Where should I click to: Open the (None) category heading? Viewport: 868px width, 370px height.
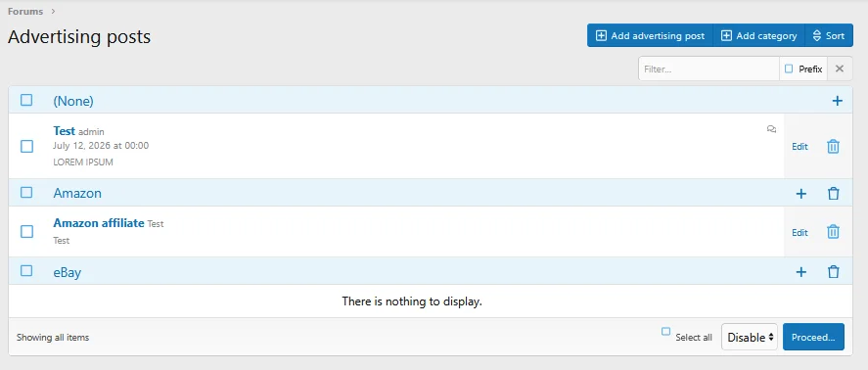(x=73, y=101)
